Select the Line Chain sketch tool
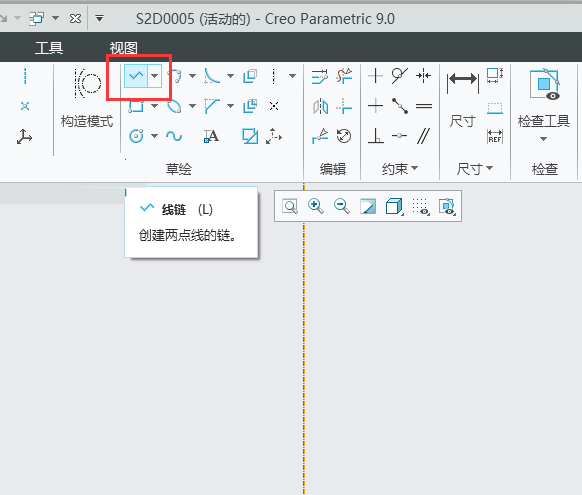This screenshot has width=582, height=495. tap(136, 76)
